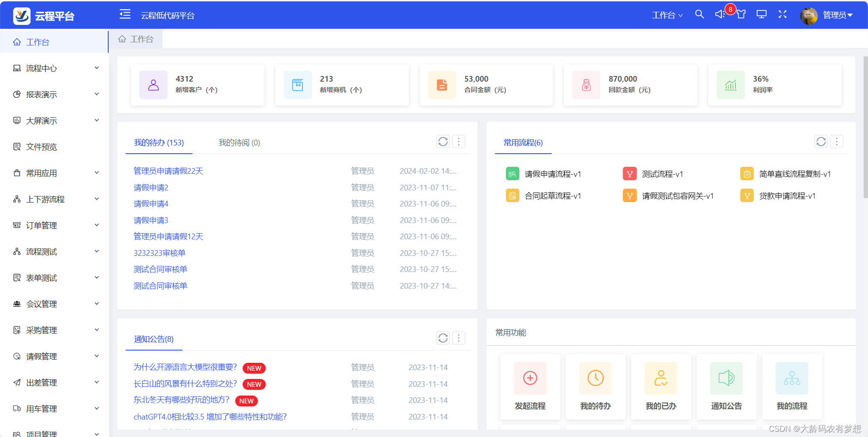This screenshot has height=437, width=868.
Task: Click the page vertical scrollbar
Action: [865, 127]
